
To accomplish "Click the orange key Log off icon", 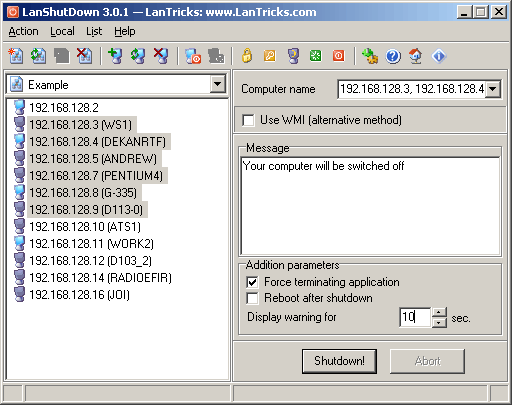I will pos(270,56).
